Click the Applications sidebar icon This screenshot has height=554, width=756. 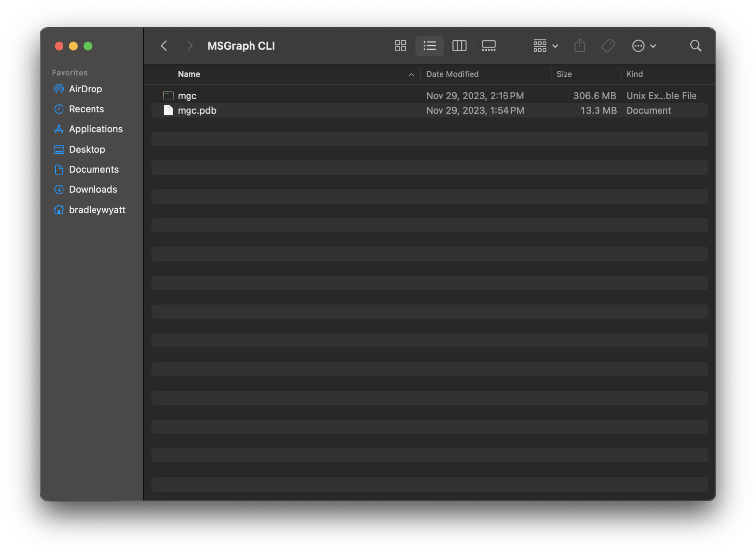tap(59, 129)
